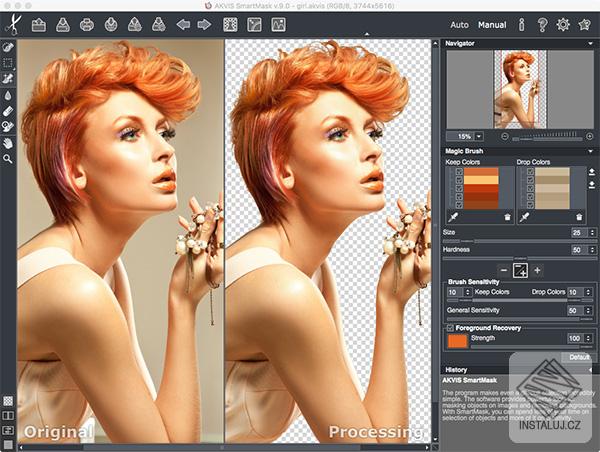Toggle the second Drop Colors checkbox
The image size is (600, 452).
coord(530,180)
